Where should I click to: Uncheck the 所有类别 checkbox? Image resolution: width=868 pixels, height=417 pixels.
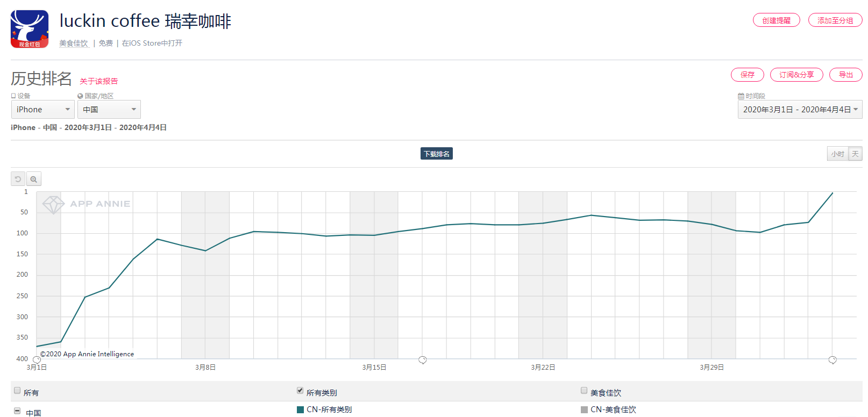[300, 391]
